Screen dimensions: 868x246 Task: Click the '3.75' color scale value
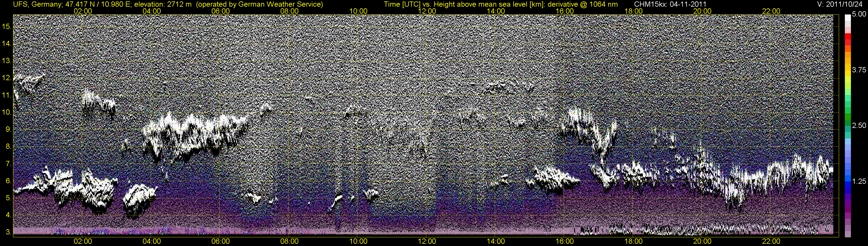pyautogui.click(x=858, y=70)
